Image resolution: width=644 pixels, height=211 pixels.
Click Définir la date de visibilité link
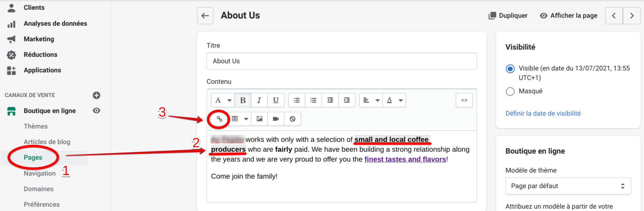point(543,113)
